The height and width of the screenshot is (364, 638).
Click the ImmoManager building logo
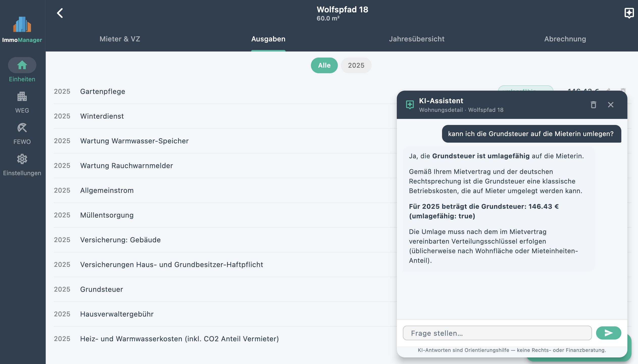coord(22,24)
